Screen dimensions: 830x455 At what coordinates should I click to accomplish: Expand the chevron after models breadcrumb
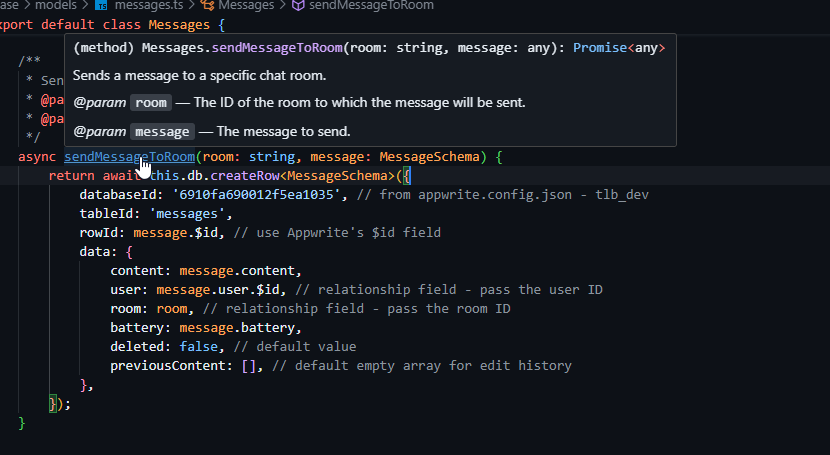84,5
